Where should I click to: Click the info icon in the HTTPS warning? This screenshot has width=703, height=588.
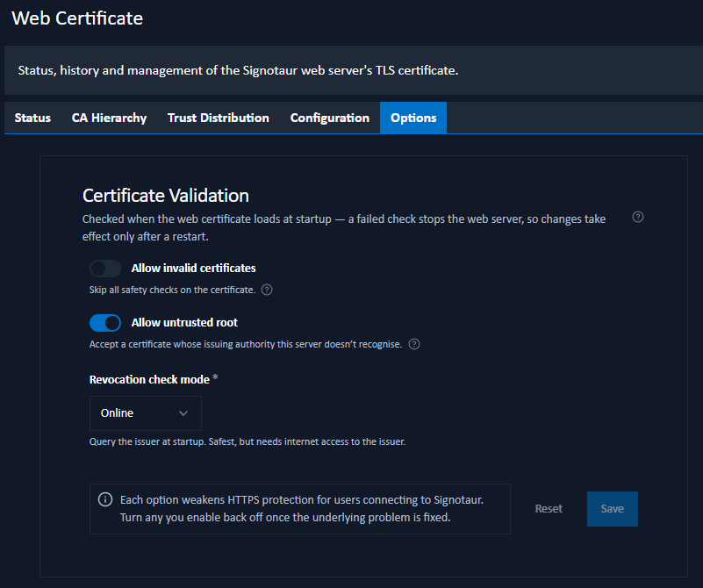point(105,499)
